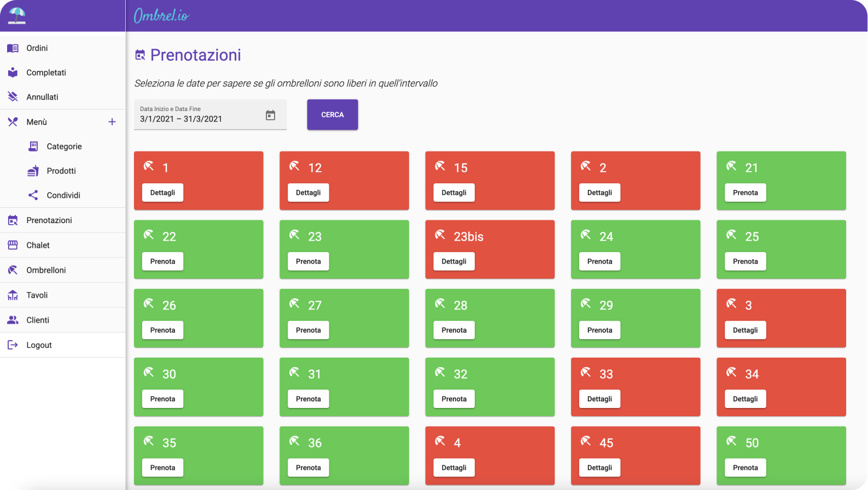
Task: Click the Clienti people icon
Action: (x=13, y=320)
